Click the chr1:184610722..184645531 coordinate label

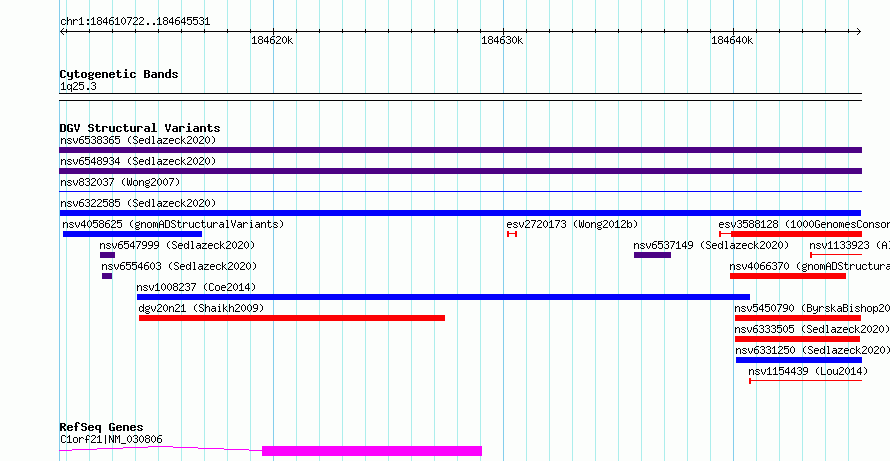[135, 22]
